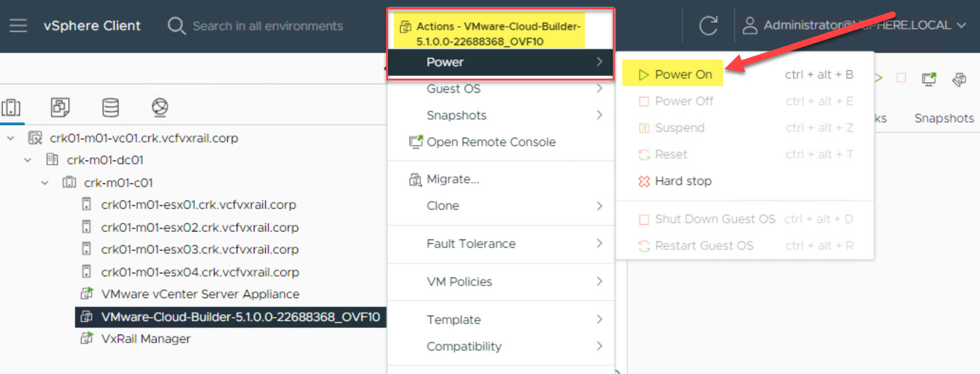The width and height of the screenshot is (980, 374).
Task: Collapse the crk-m01-c01 cluster node
Action: pos(44,183)
